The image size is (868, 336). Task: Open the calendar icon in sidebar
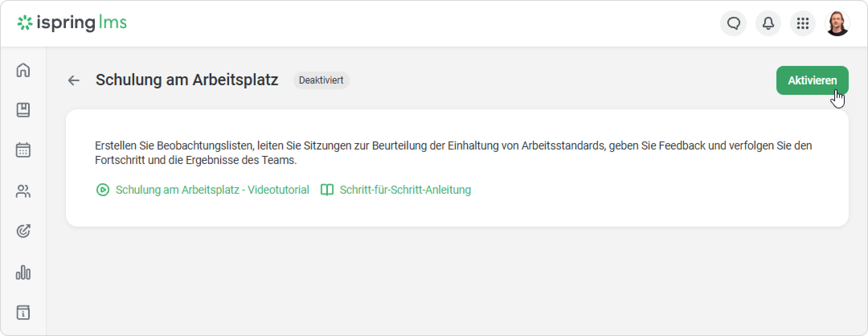coord(23,150)
